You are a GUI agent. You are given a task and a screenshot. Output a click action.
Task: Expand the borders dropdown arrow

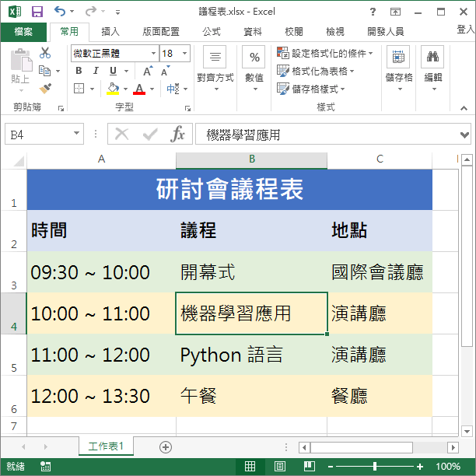click(x=93, y=89)
